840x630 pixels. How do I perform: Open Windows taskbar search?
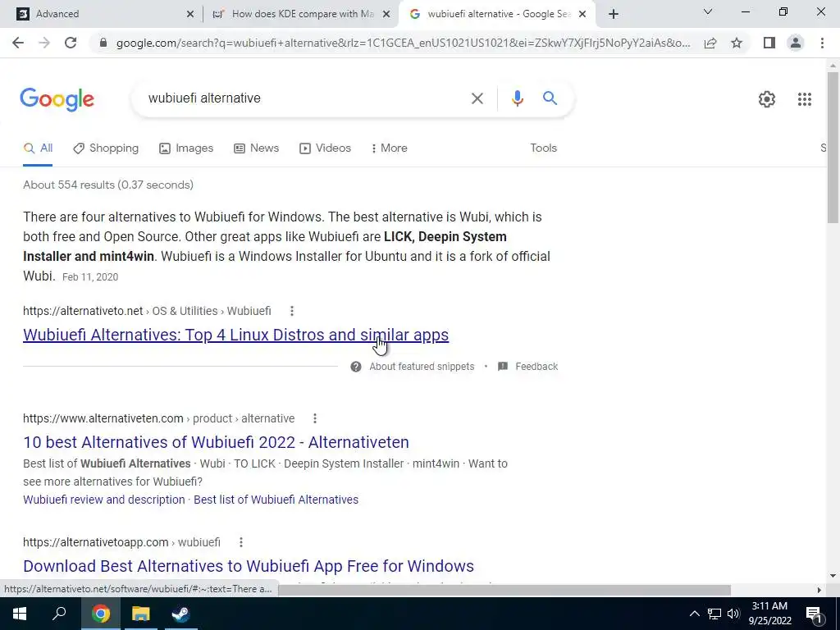59,614
